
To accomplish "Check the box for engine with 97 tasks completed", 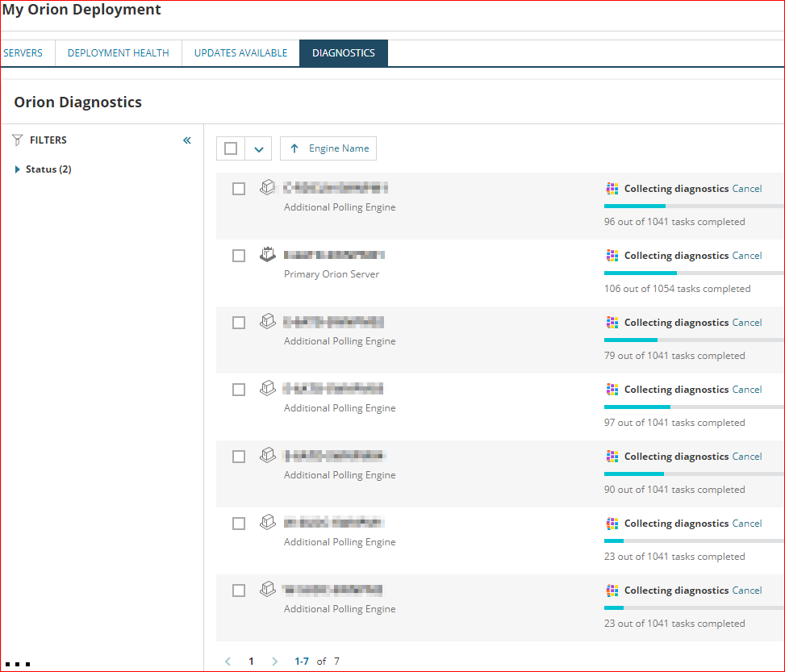I will (239, 390).
